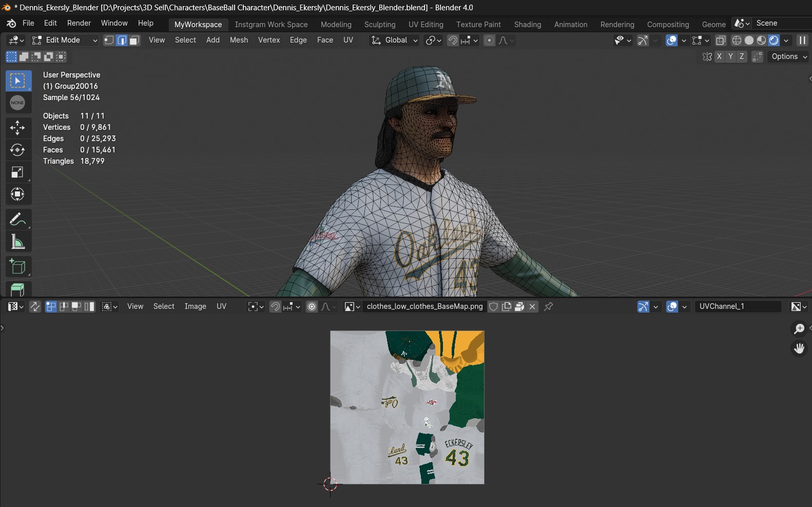Select the Select Box tool
The width and height of the screenshot is (812, 507).
(x=18, y=81)
